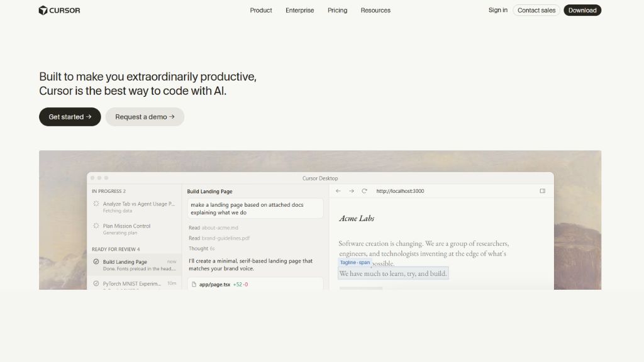Click the Cursor Desktop window title

coord(320,178)
